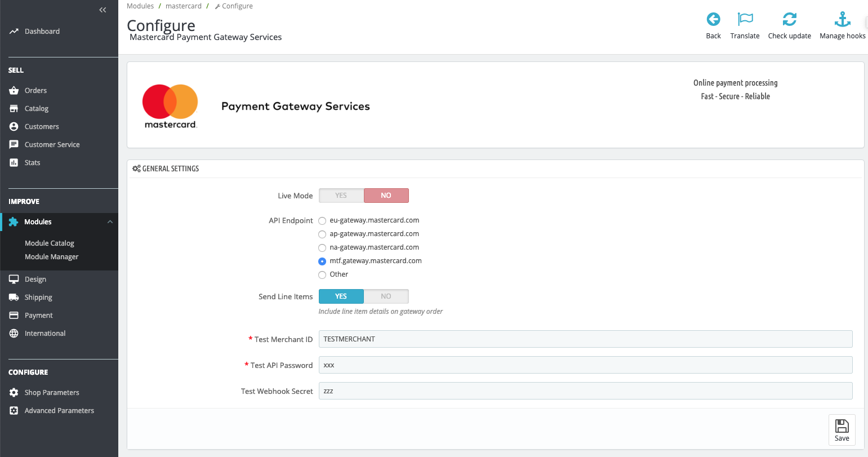Click the mastercard breadcrumb link

[184, 6]
